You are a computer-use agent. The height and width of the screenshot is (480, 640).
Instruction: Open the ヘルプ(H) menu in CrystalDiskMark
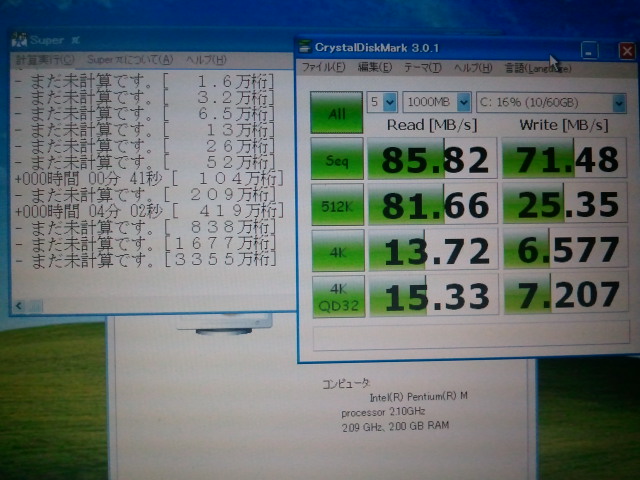point(473,68)
